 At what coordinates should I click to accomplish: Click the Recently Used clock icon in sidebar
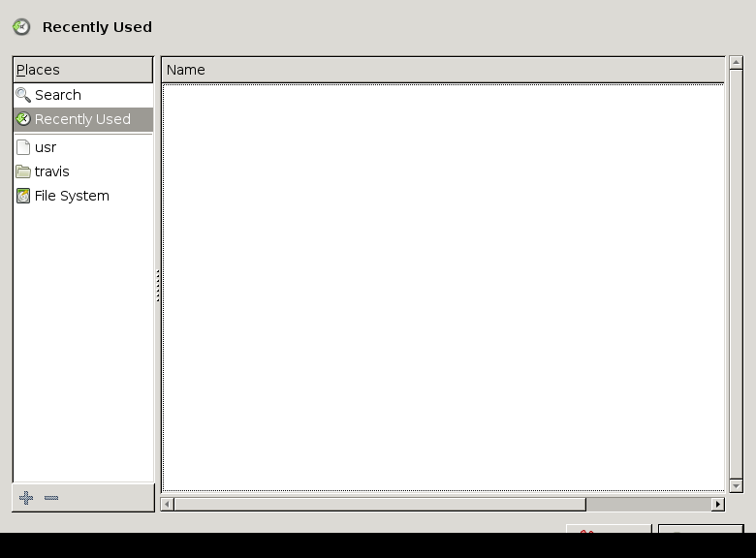pyautogui.click(x=23, y=119)
